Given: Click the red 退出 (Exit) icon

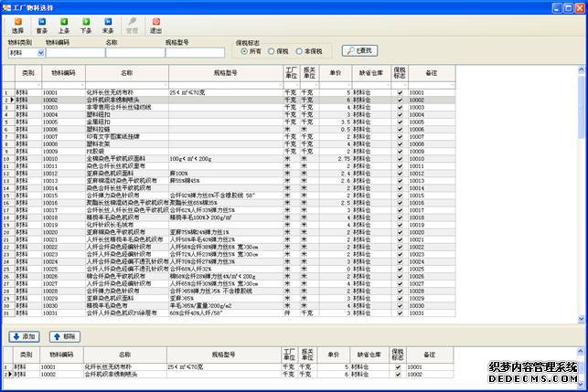Looking at the screenshot, I should click(x=155, y=24).
